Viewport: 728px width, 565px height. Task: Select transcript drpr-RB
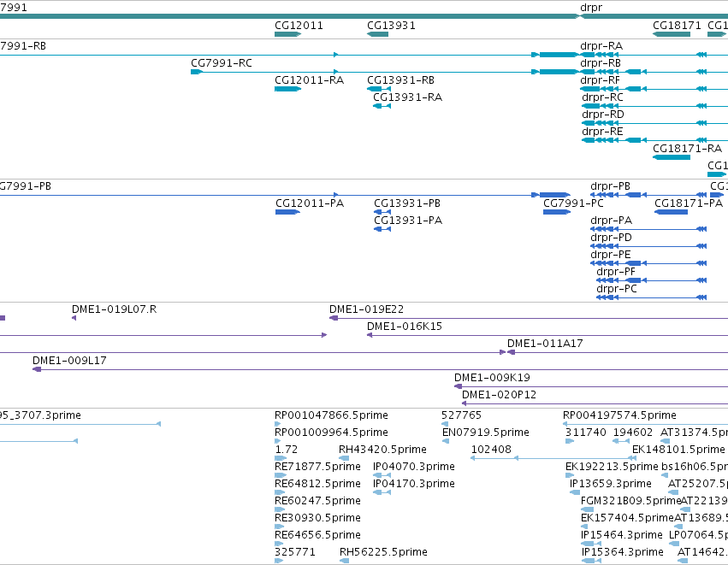point(601,63)
